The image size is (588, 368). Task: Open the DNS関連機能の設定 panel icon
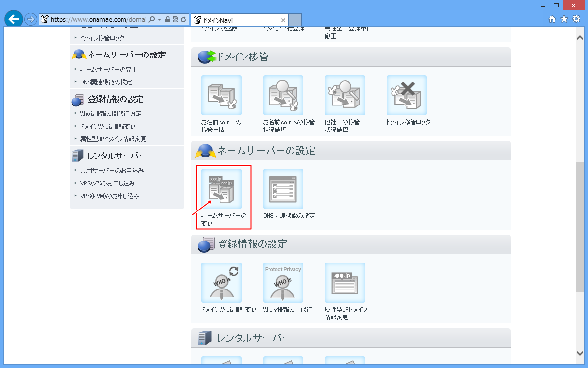coord(283,189)
